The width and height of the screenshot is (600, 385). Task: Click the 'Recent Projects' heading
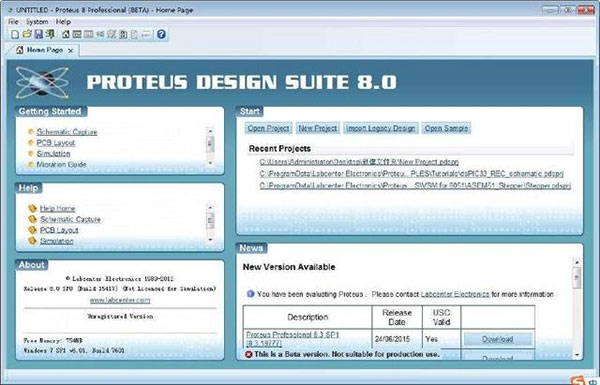(280, 148)
